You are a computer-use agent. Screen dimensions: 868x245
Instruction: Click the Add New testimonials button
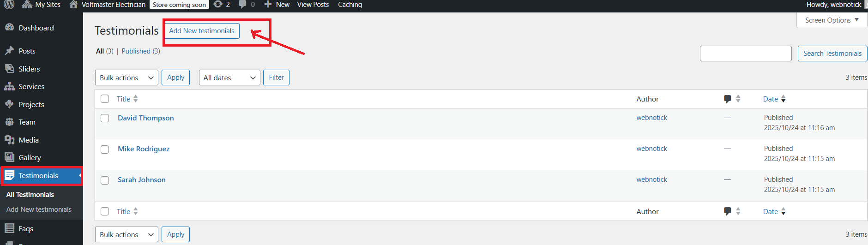point(201,31)
